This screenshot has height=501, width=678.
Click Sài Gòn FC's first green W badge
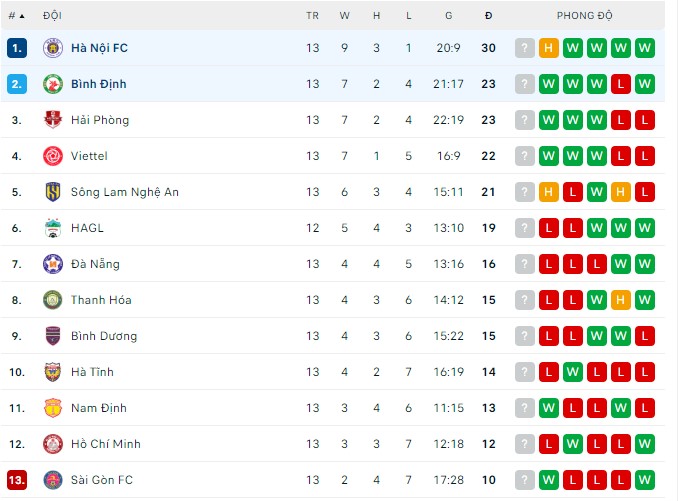point(549,480)
